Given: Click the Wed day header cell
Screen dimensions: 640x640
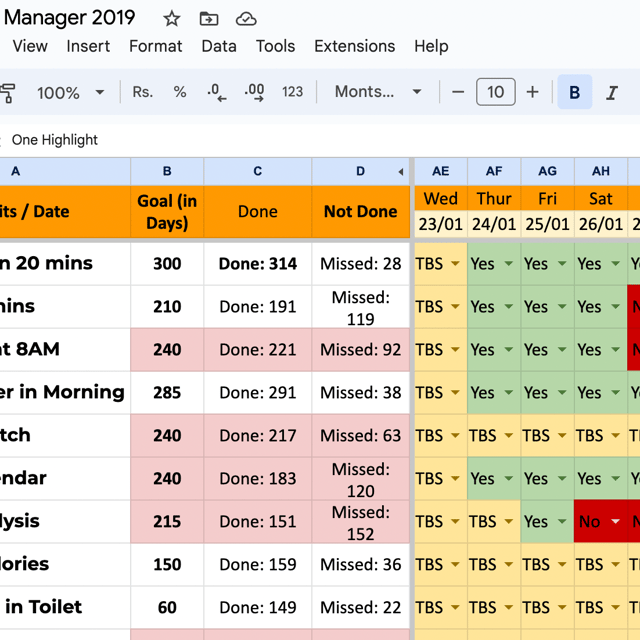Looking at the screenshot, I should (441, 199).
